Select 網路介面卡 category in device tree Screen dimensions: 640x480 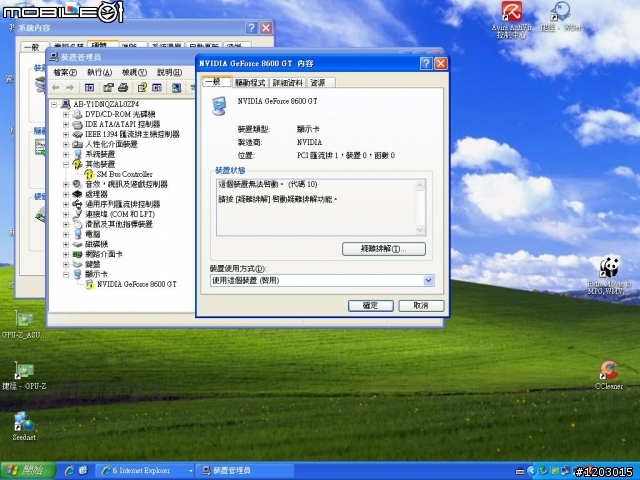point(104,254)
